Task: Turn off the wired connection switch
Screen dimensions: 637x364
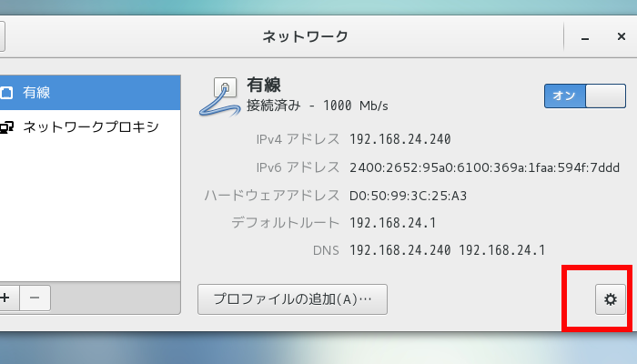Action: pyautogui.click(x=585, y=96)
